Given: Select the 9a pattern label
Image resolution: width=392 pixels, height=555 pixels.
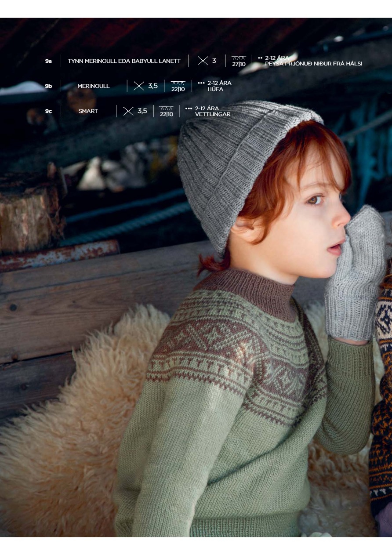Looking at the screenshot, I should point(48,61).
